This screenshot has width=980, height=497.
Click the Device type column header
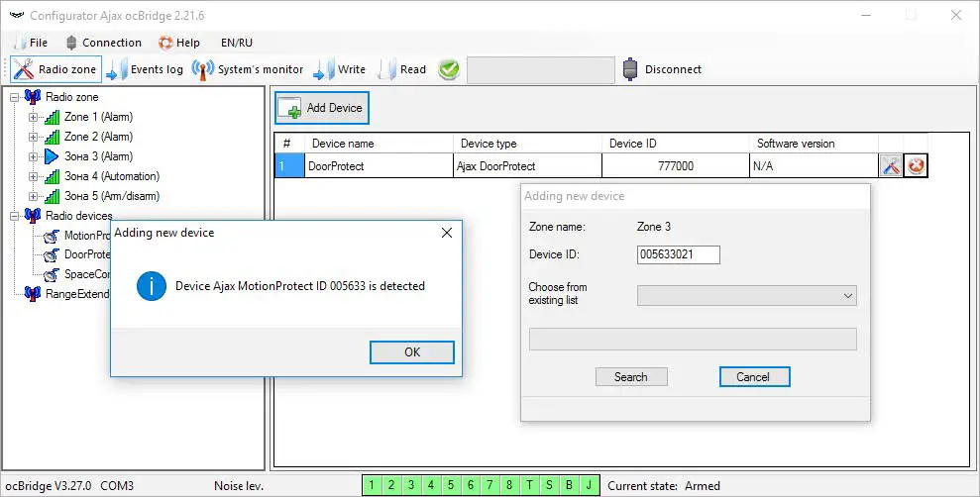click(x=527, y=144)
